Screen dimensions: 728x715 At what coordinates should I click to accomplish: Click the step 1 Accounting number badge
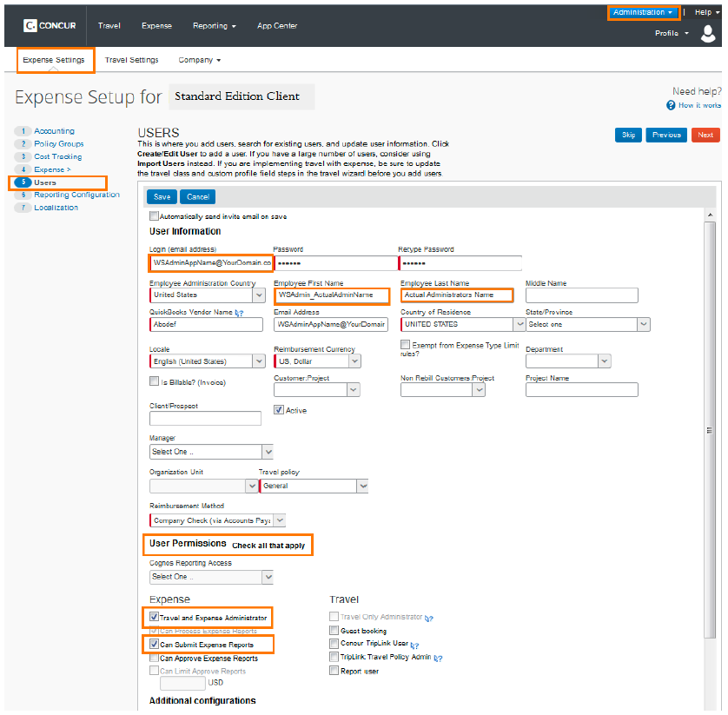point(23,131)
